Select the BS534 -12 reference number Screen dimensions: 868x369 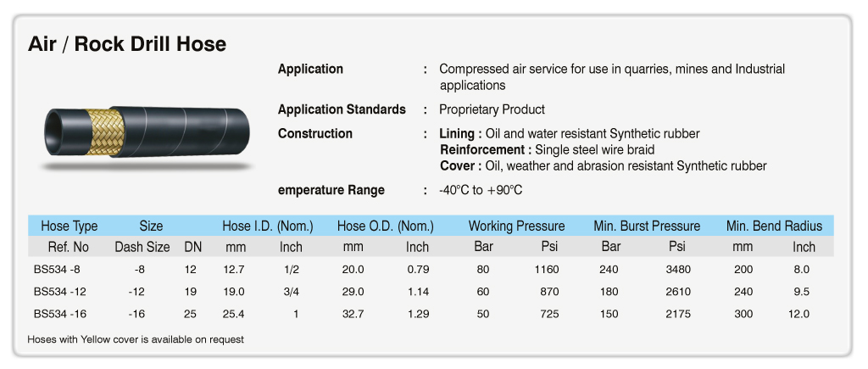tap(59, 292)
